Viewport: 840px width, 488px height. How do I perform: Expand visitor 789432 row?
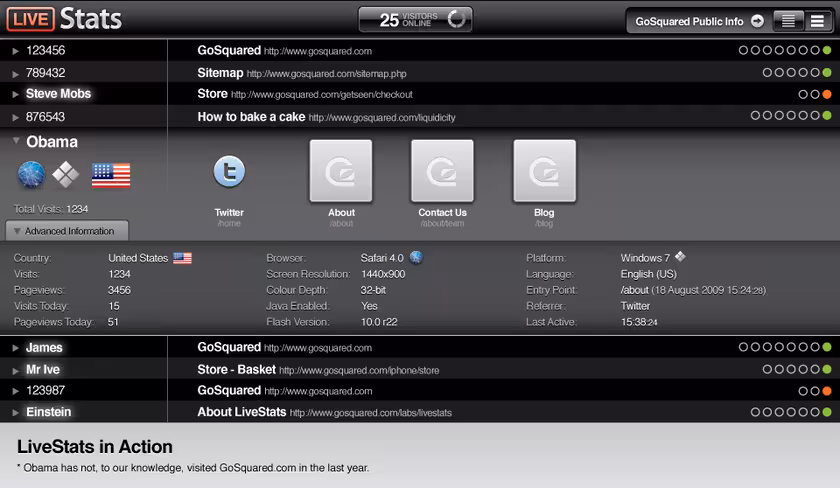(x=16, y=74)
